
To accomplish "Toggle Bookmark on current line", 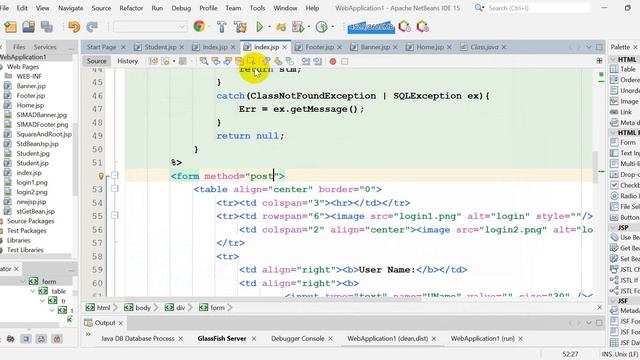I will click(x=290, y=61).
